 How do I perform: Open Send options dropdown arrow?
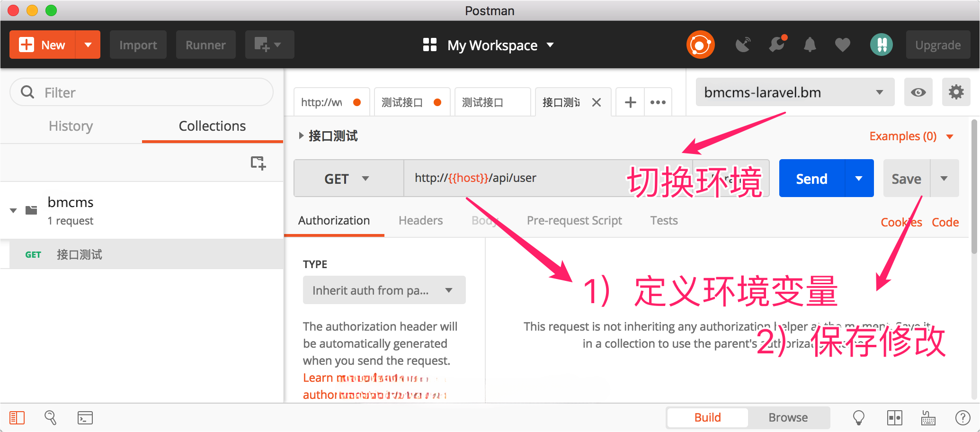pyautogui.click(x=859, y=179)
